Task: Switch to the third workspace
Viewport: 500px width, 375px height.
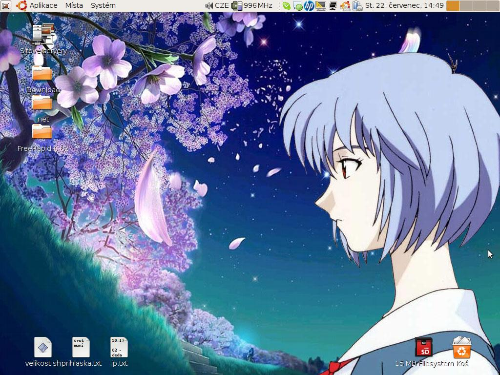Action: coord(479,6)
